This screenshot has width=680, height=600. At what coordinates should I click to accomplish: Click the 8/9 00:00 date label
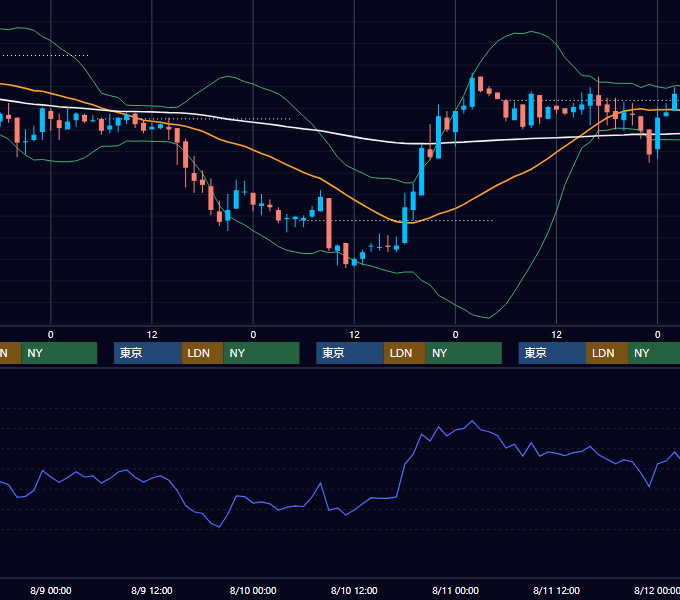tap(51, 590)
